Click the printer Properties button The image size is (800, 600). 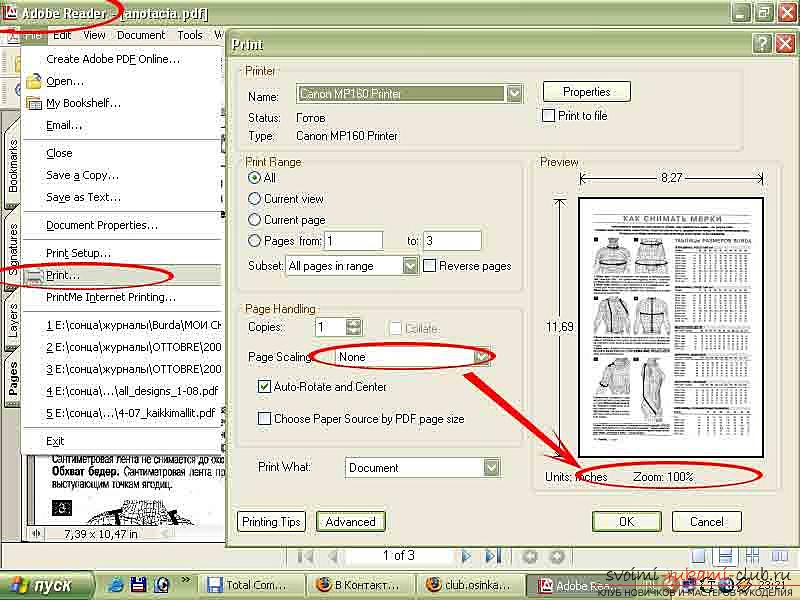(x=587, y=92)
